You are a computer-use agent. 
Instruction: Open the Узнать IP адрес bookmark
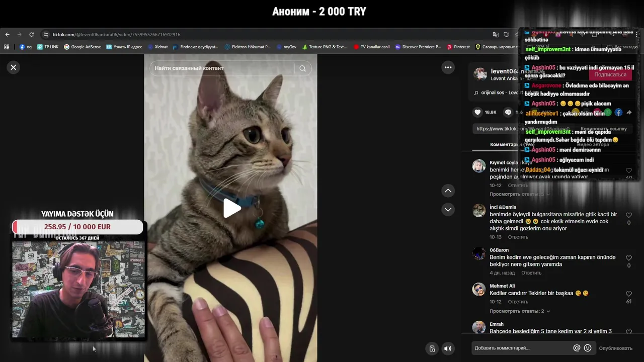coord(124,47)
